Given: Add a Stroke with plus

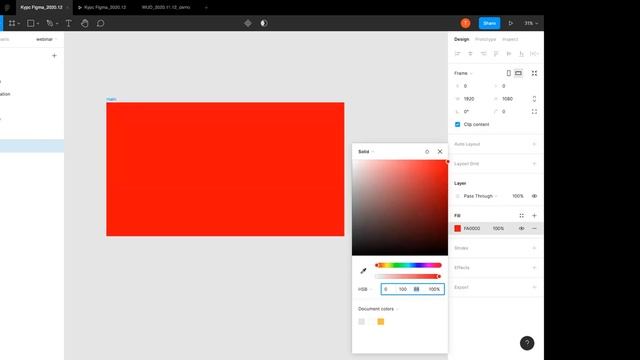Looking at the screenshot, I should [x=534, y=248].
